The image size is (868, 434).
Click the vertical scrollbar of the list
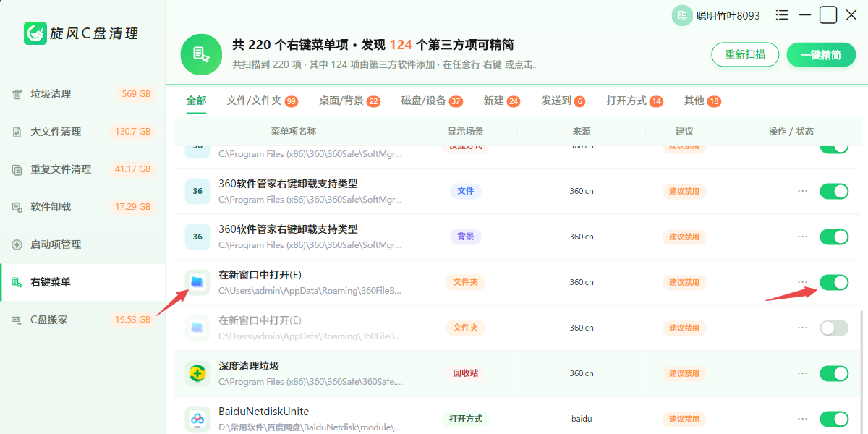pos(861,373)
